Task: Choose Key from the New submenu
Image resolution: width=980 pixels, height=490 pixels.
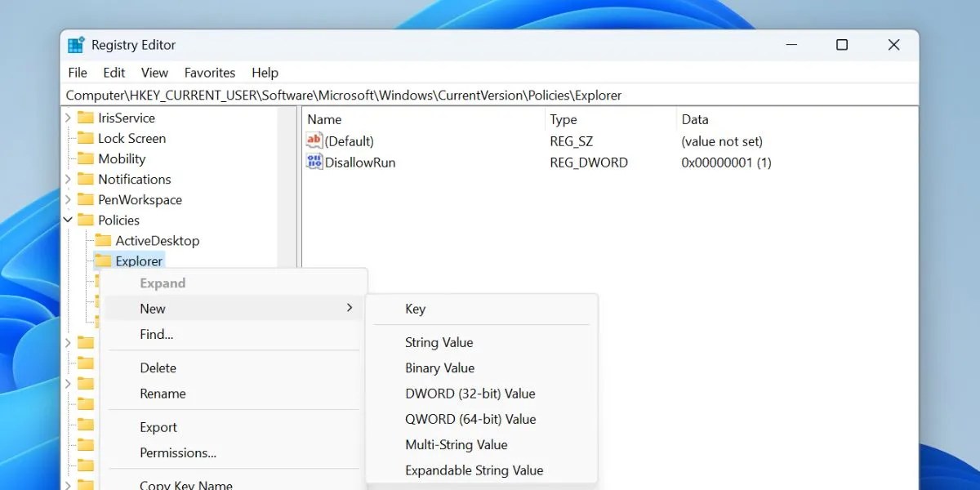Action: [415, 309]
